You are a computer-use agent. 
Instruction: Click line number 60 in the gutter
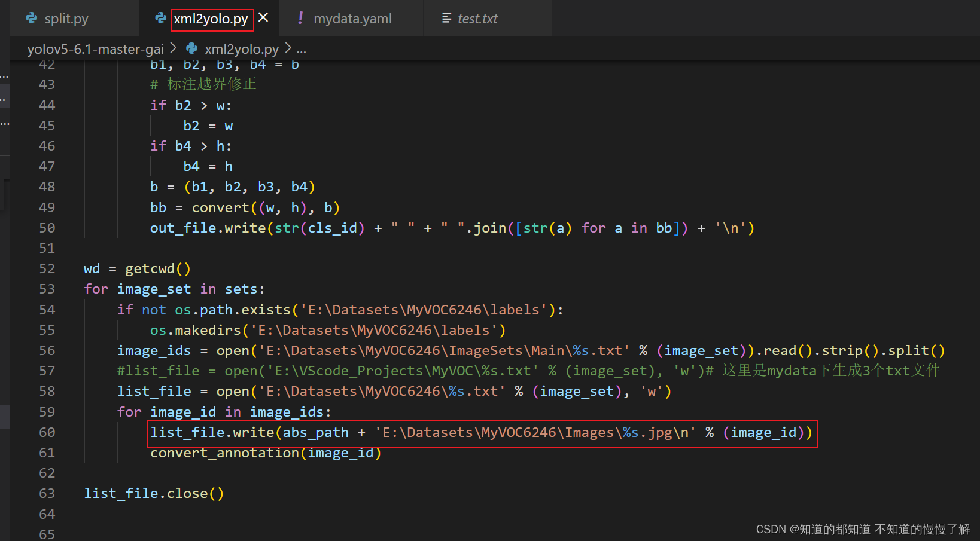click(x=47, y=433)
